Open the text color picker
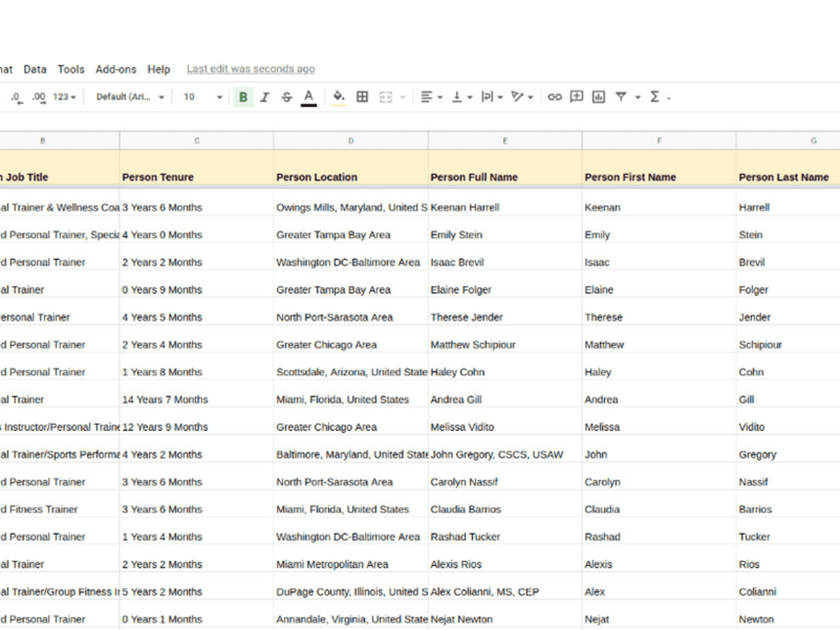The image size is (840, 630). coord(309,97)
